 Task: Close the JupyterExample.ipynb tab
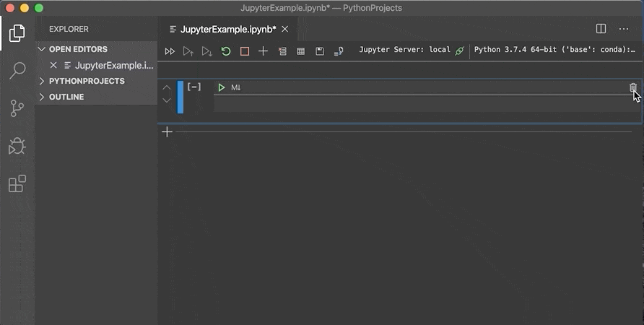coord(284,29)
